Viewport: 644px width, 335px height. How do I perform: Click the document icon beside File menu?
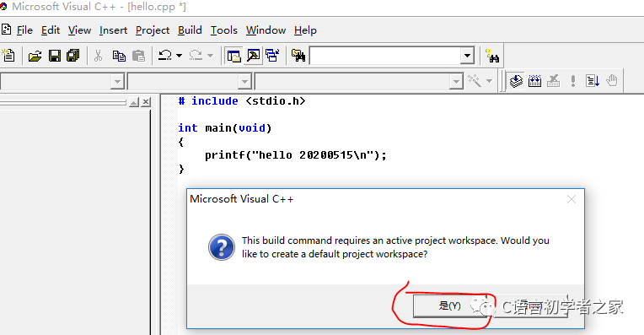click(x=6, y=30)
